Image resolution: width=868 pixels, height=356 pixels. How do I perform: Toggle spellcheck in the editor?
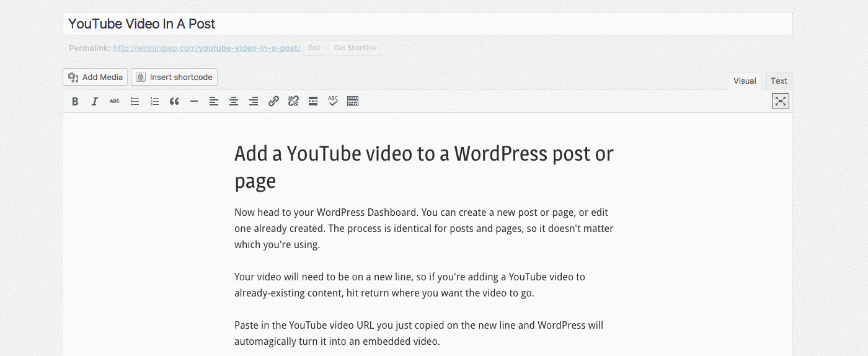[x=333, y=102]
